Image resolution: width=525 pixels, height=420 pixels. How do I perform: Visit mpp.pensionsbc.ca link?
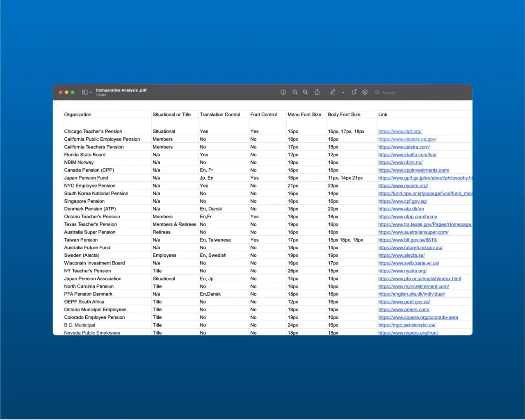point(407,325)
